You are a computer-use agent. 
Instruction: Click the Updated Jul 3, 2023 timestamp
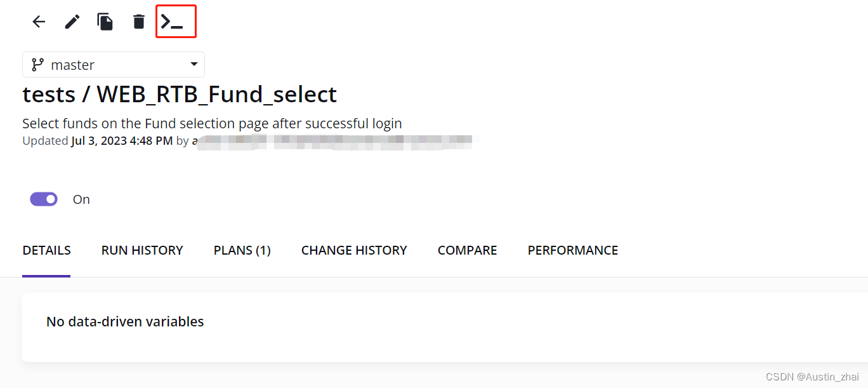[98, 141]
